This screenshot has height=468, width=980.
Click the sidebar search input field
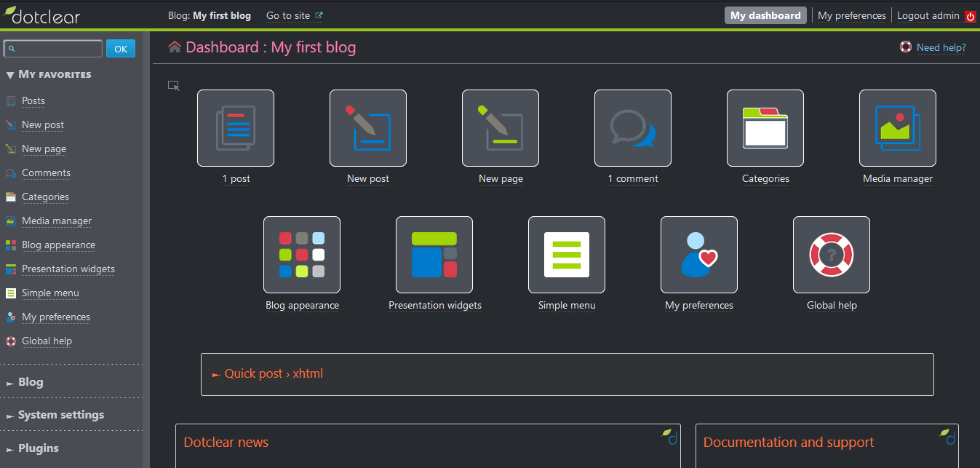coord(54,49)
